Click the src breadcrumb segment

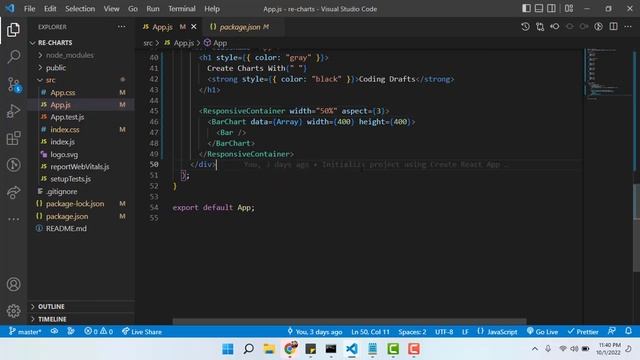148,43
